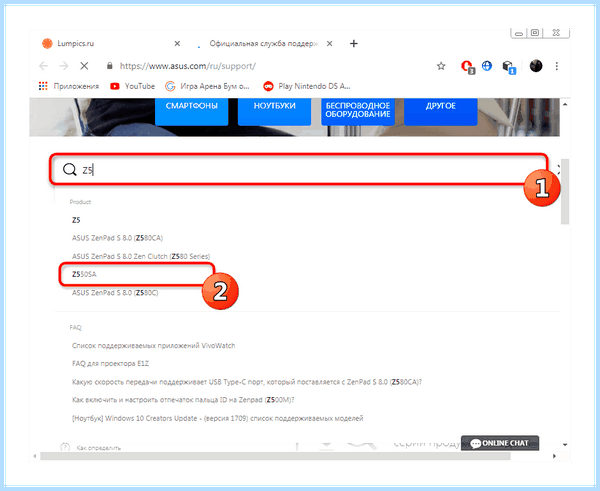This screenshot has width=600, height=491.
Task: Maximize the browser window
Action: coord(535,33)
